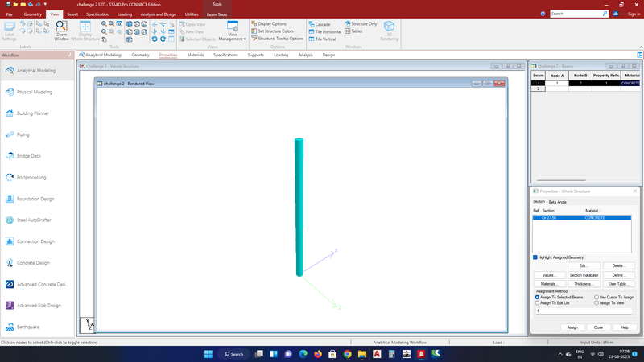Click the Section Database button
The height and width of the screenshot is (362, 644).
click(x=583, y=275)
